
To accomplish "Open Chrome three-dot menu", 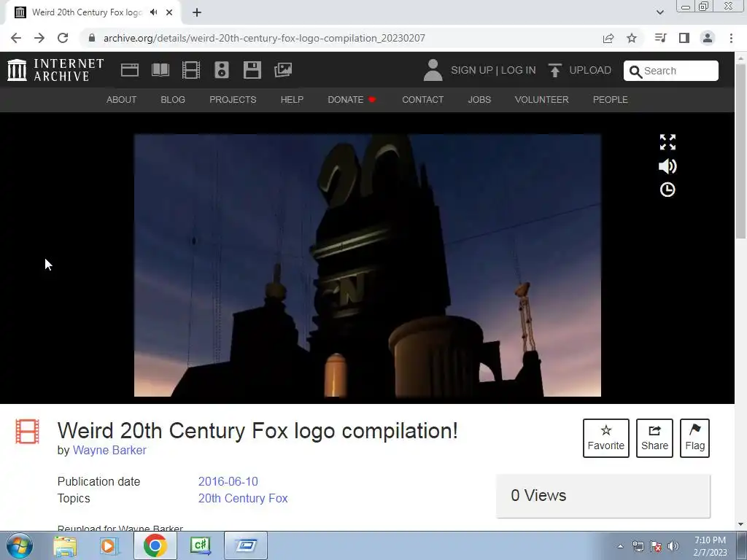I will point(731,38).
